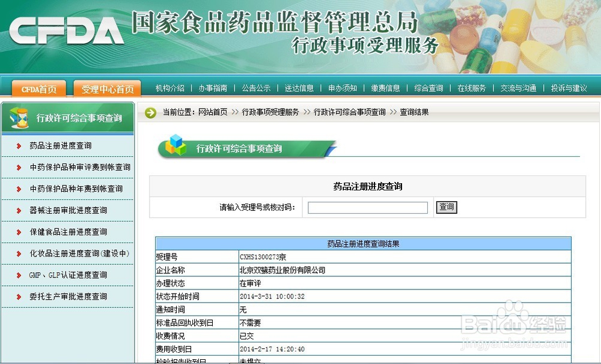Screen dimensions: 601x364
Task: Open GMP、GLP认证进度查询 in the sidebar
Action: pyautogui.click(x=67, y=275)
